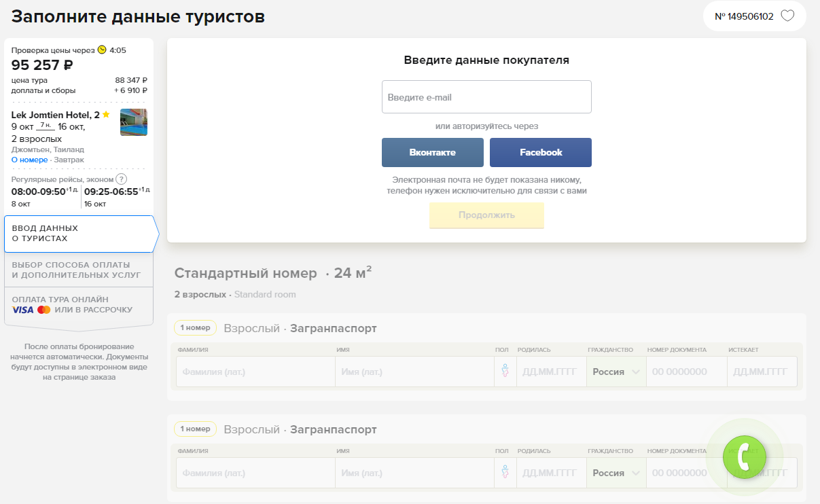Log in via the Вконтакте button

(432, 152)
